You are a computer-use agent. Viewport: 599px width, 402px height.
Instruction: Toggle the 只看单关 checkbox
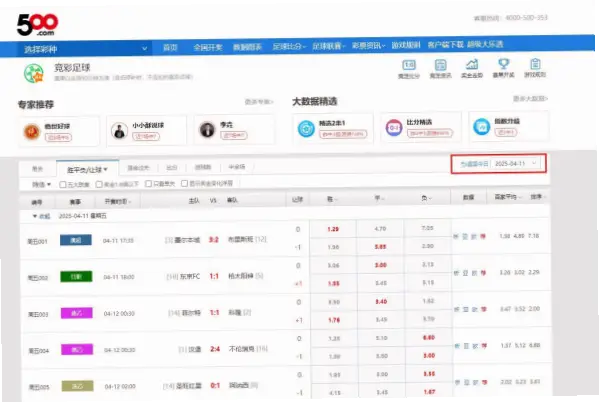tap(149, 184)
